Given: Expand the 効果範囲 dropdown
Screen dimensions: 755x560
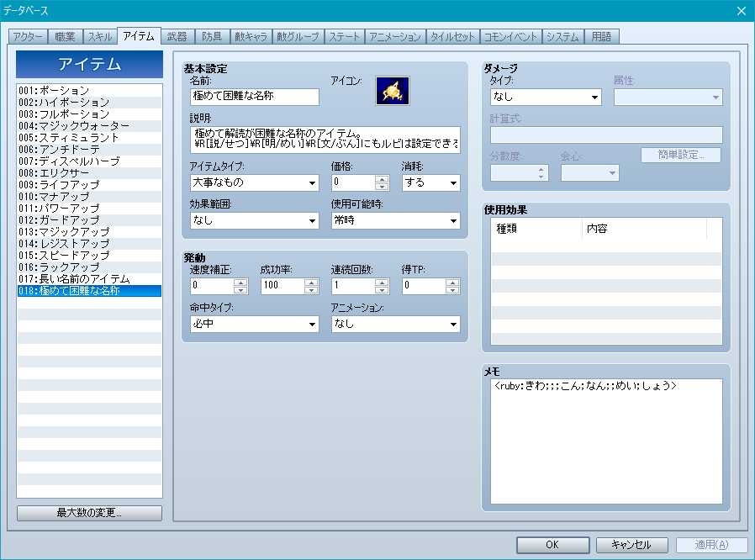Looking at the screenshot, I should (x=254, y=220).
